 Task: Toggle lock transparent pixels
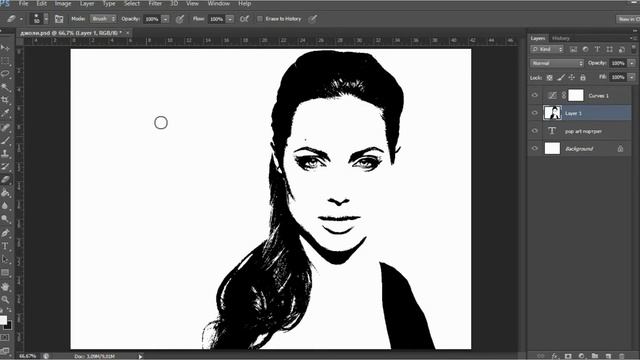(x=550, y=77)
